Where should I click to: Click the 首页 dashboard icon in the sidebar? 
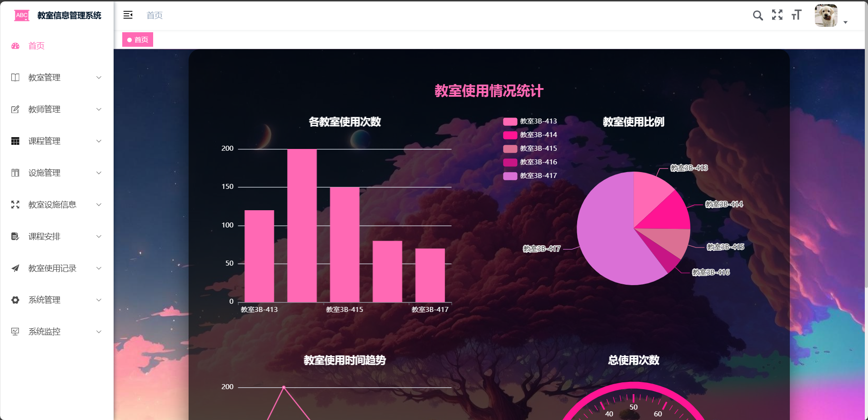(15, 46)
